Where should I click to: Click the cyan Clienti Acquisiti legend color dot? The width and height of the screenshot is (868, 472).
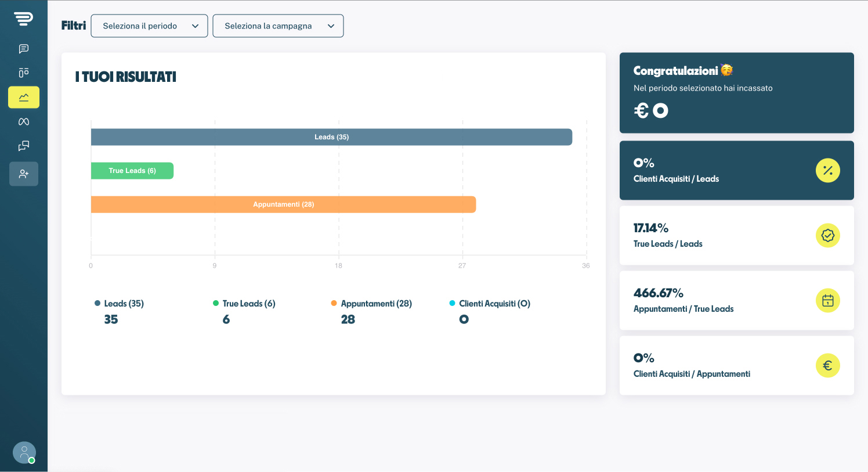(x=452, y=303)
